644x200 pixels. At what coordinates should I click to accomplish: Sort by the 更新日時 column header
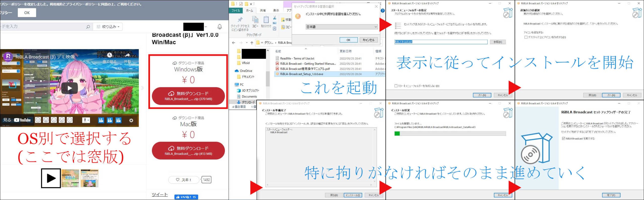(x=345, y=51)
